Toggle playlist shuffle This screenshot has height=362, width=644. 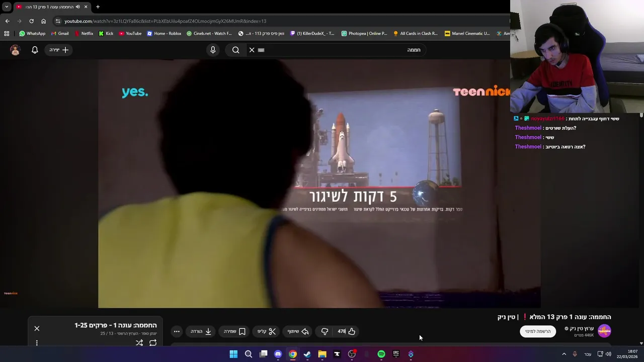139,343
